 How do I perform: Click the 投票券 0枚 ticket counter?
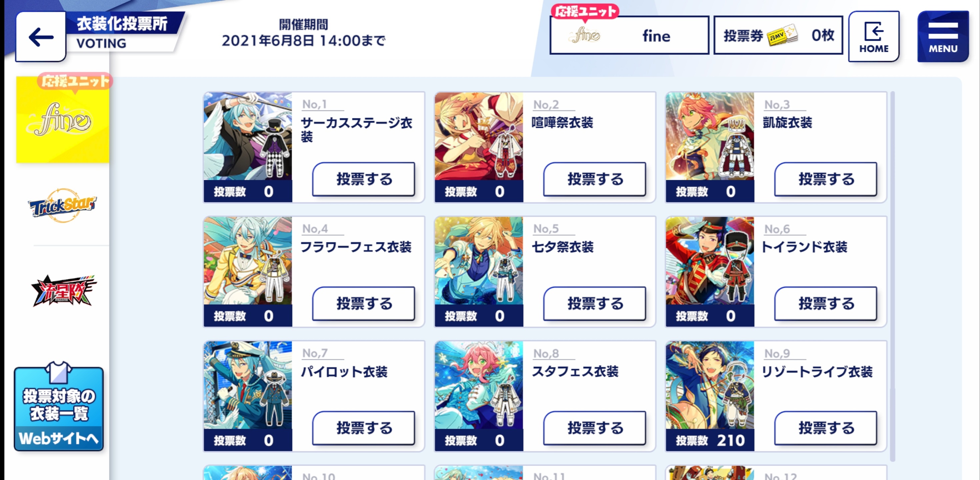[778, 35]
